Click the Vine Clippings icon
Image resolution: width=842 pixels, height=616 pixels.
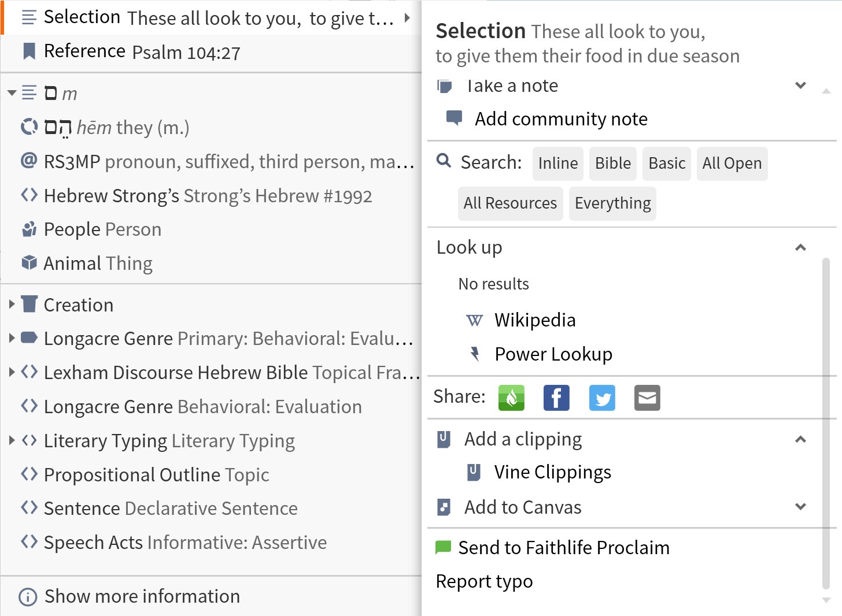pyautogui.click(x=474, y=472)
